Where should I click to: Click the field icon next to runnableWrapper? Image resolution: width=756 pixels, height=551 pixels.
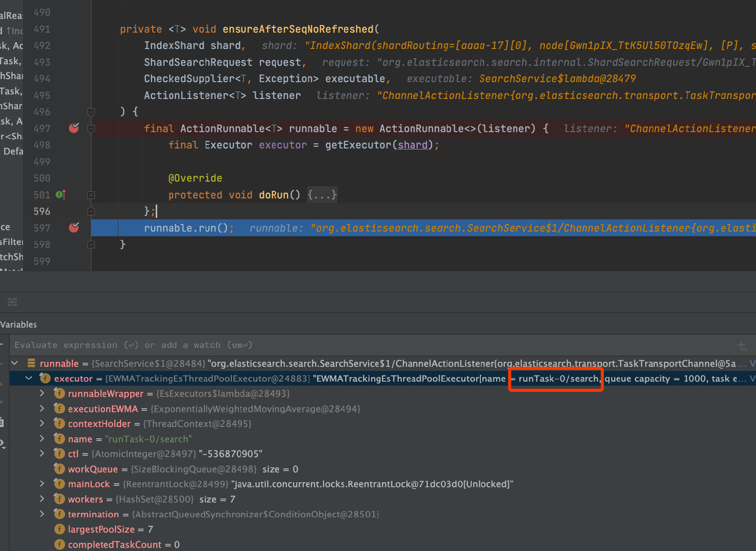(x=60, y=393)
